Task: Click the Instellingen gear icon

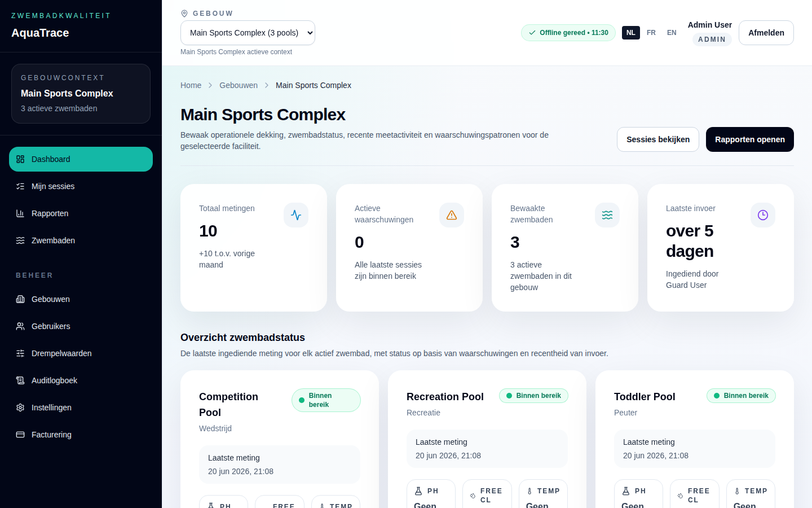Action: point(20,408)
